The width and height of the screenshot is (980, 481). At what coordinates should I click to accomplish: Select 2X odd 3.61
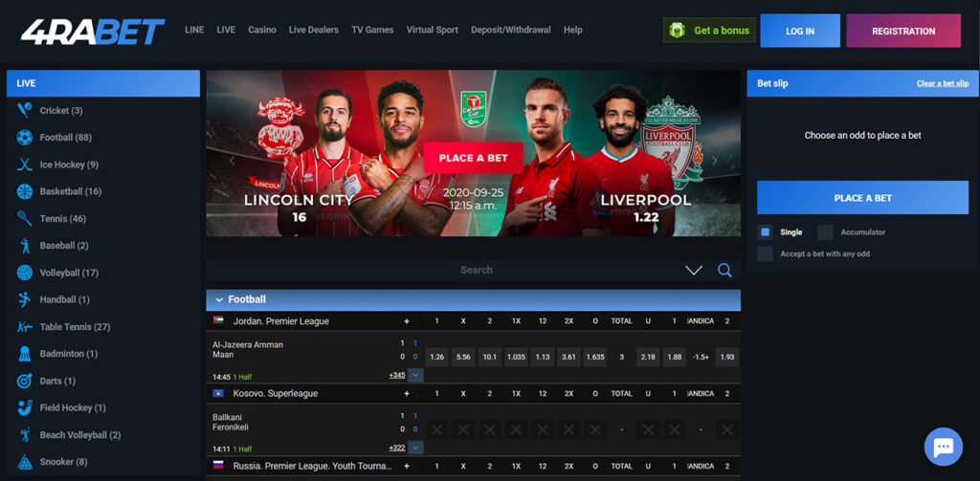tap(568, 358)
